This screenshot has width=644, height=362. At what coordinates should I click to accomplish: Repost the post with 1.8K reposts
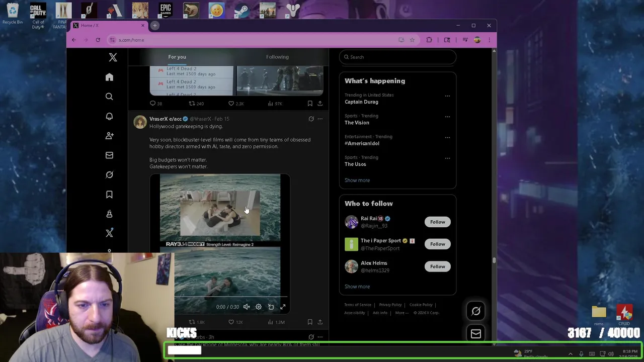pos(196,322)
